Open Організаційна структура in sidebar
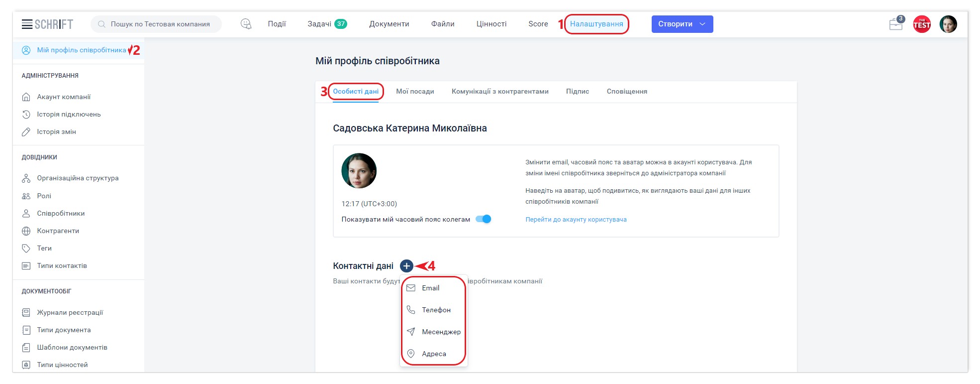Image resolution: width=980 pixels, height=384 pixels. tap(78, 178)
